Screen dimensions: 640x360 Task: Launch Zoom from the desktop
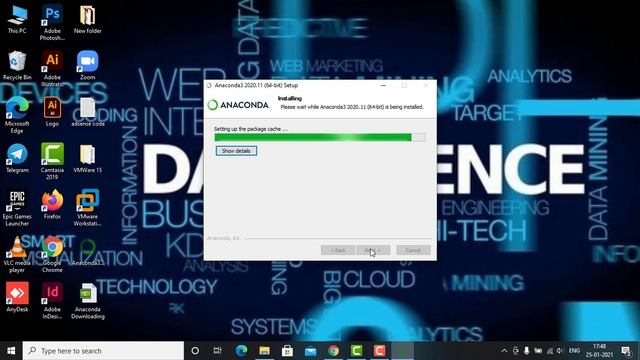pyautogui.click(x=87, y=65)
